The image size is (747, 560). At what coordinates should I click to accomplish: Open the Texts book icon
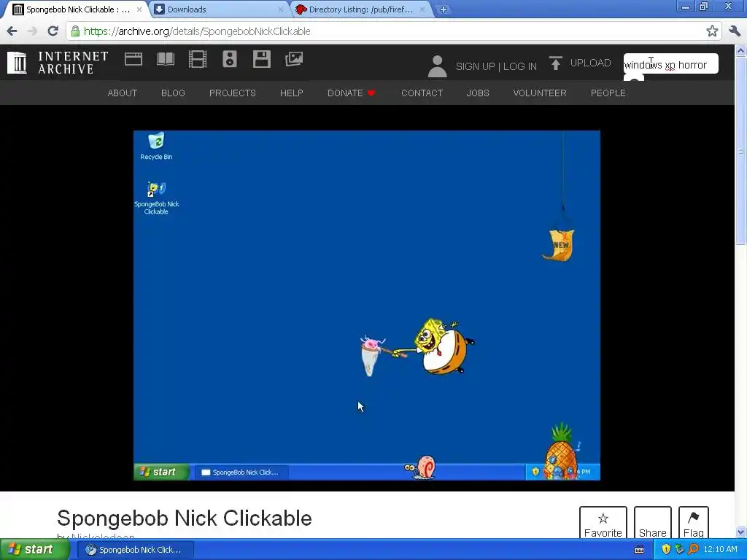pos(166,60)
